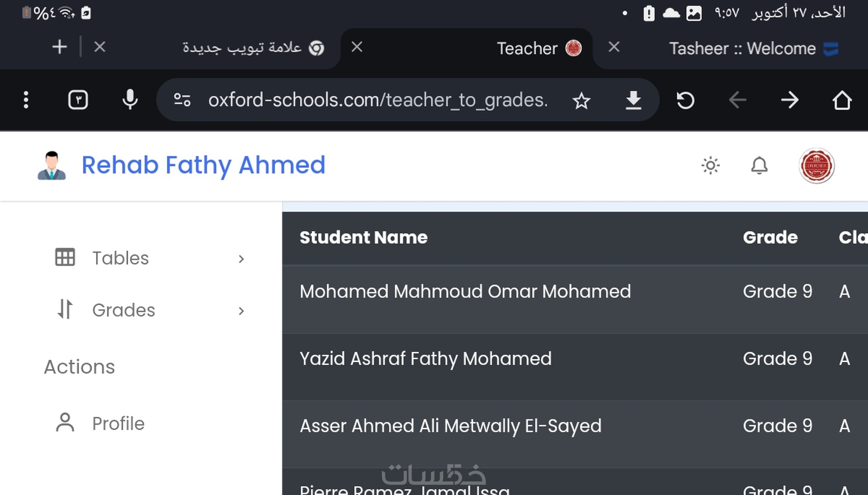
Task: Open site settings icon in address bar
Action: click(x=182, y=100)
